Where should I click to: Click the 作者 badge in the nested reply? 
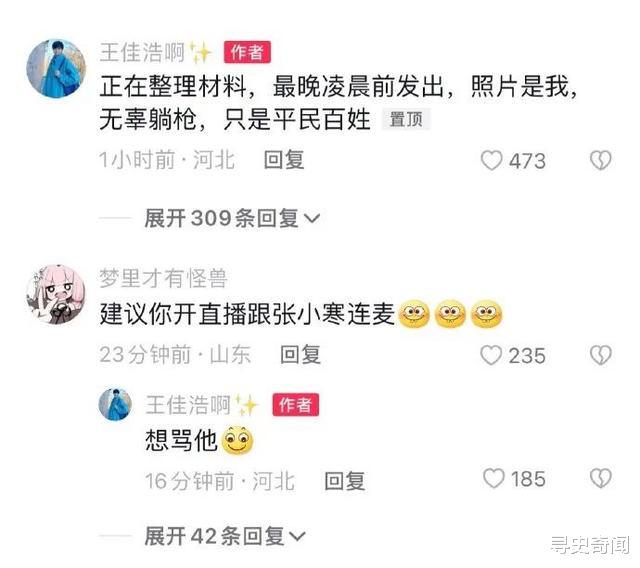coord(296,405)
